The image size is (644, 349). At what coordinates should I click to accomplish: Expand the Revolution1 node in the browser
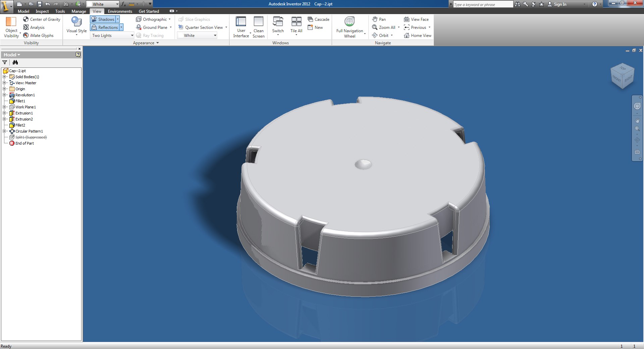click(x=4, y=95)
